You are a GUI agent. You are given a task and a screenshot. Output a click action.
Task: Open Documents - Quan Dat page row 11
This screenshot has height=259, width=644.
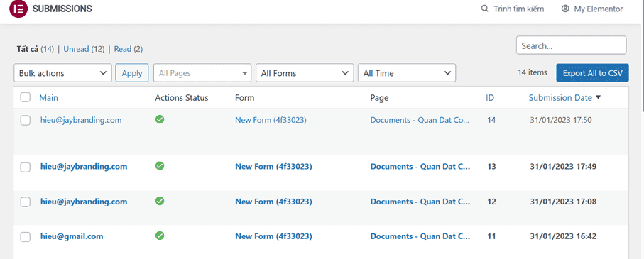pos(420,236)
